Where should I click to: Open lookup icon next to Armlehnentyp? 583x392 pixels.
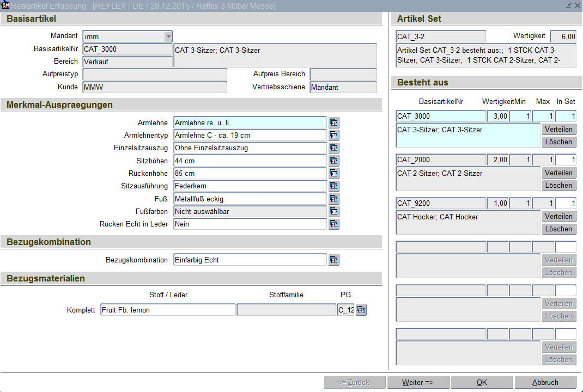pyautogui.click(x=334, y=136)
